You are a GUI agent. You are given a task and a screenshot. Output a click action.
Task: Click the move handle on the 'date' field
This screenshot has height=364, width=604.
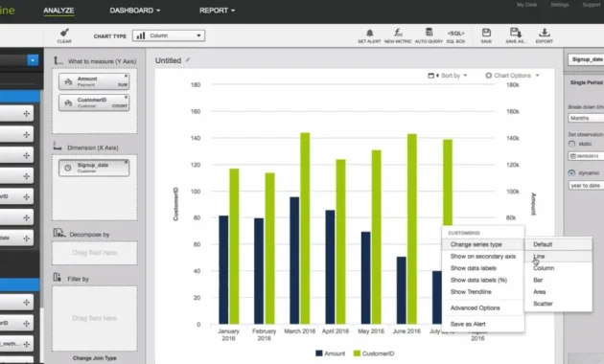coord(26,239)
